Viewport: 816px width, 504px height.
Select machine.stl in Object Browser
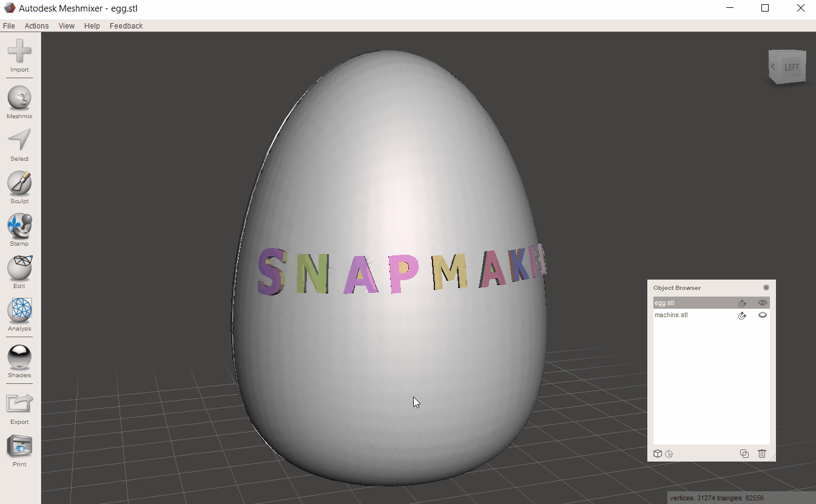click(711, 315)
